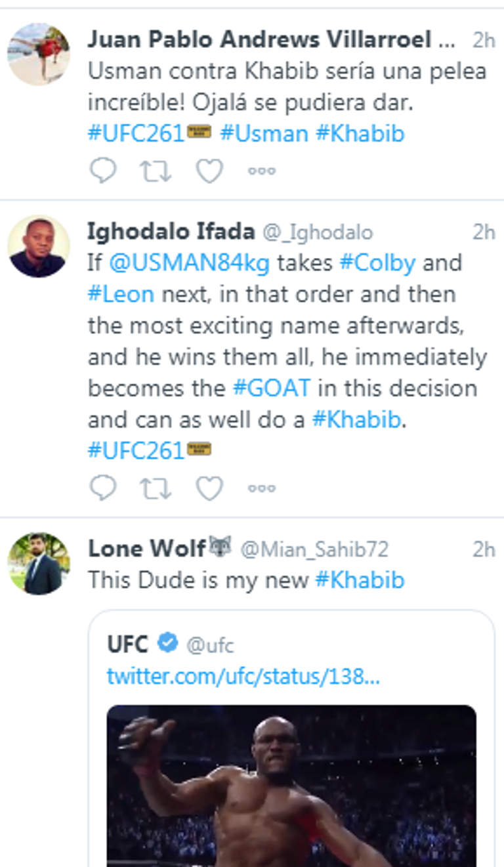Open the #Leon hashtag

coord(121,293)
